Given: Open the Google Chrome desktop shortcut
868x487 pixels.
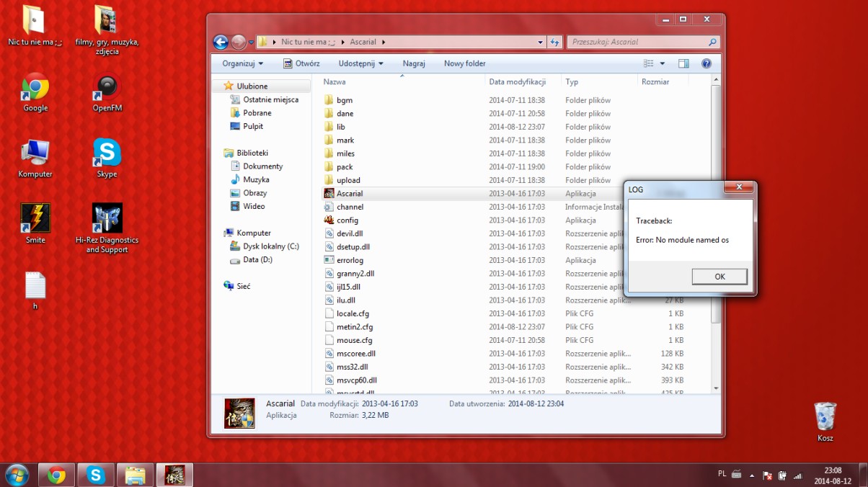Looking at the screenshot, I should tap(35, 93).
